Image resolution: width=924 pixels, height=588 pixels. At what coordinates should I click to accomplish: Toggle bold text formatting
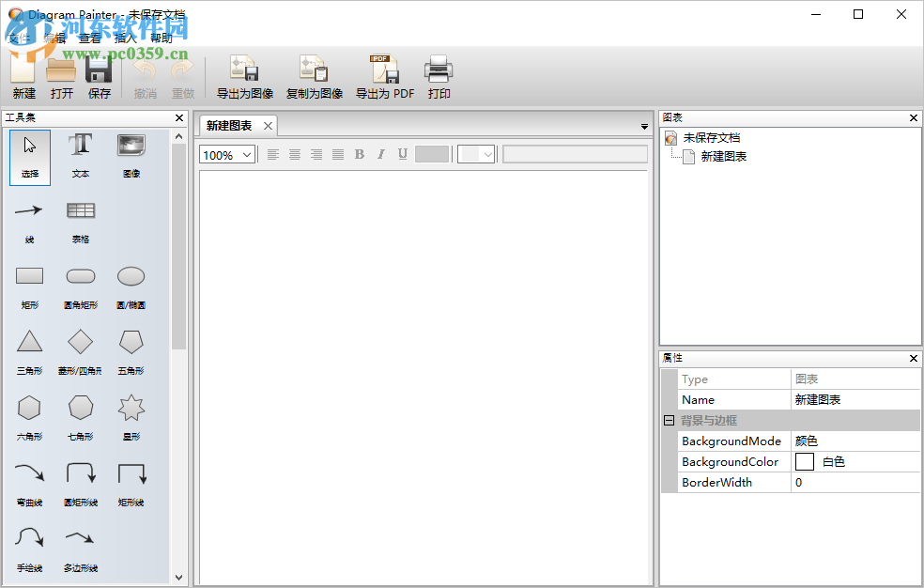pos(360,154)
